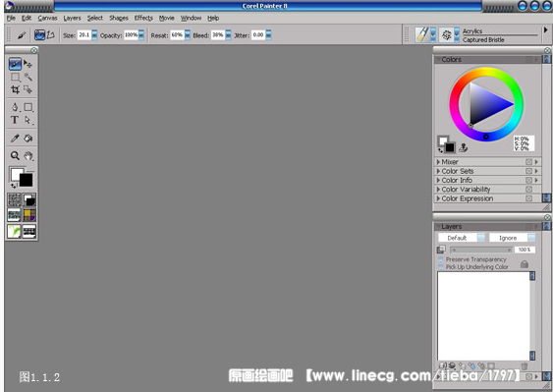Viewport: 553px width, 392px height.
Task: Choose the Text tool
Action: [15, 120]
